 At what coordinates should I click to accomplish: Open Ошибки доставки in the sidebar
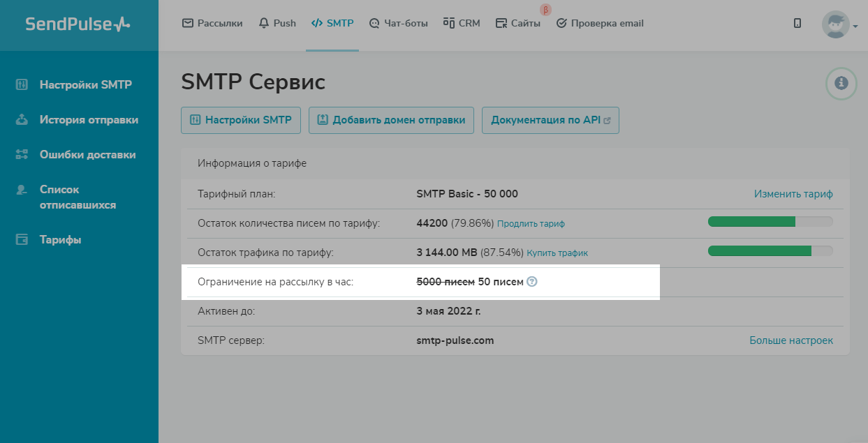click(x=87, y=155)
